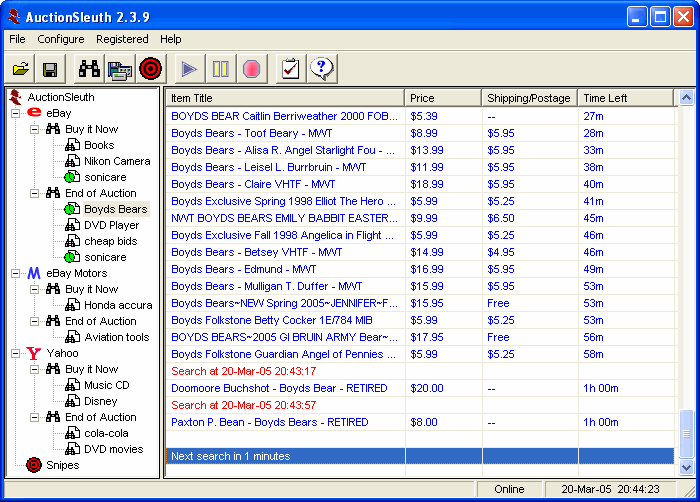The height and width of the screenshot is (502, 700).
Task: Open Doomoore Buchshot Boyds Bear RETIRED listing
Action: [x=279, y=389]
